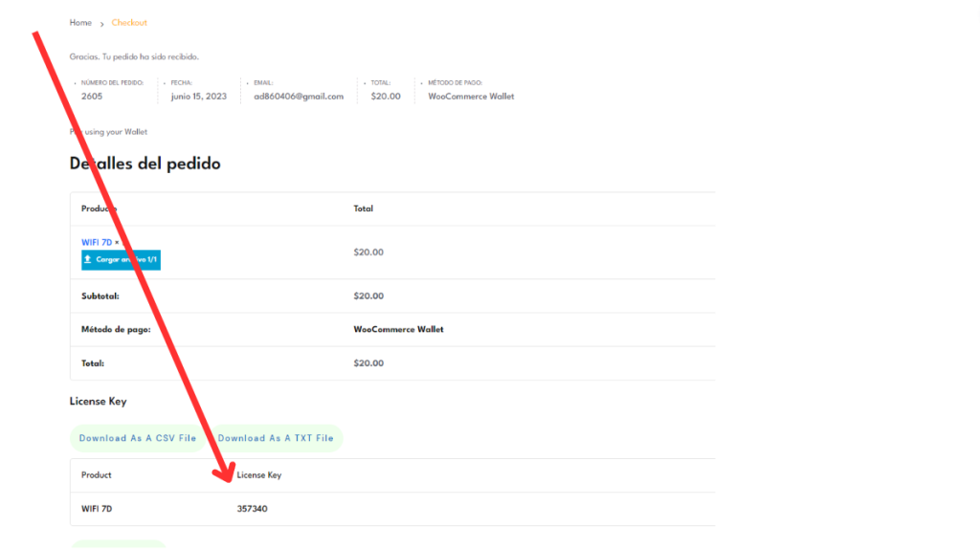Click the Gracias pedido recibido confirmation message
This screenshot has height=550, width=980.
tap(134, 57)
